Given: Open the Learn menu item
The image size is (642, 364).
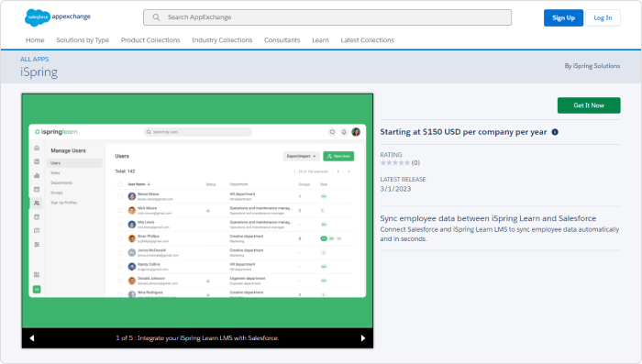Looking at the screenshot, I should coord(320,40).
